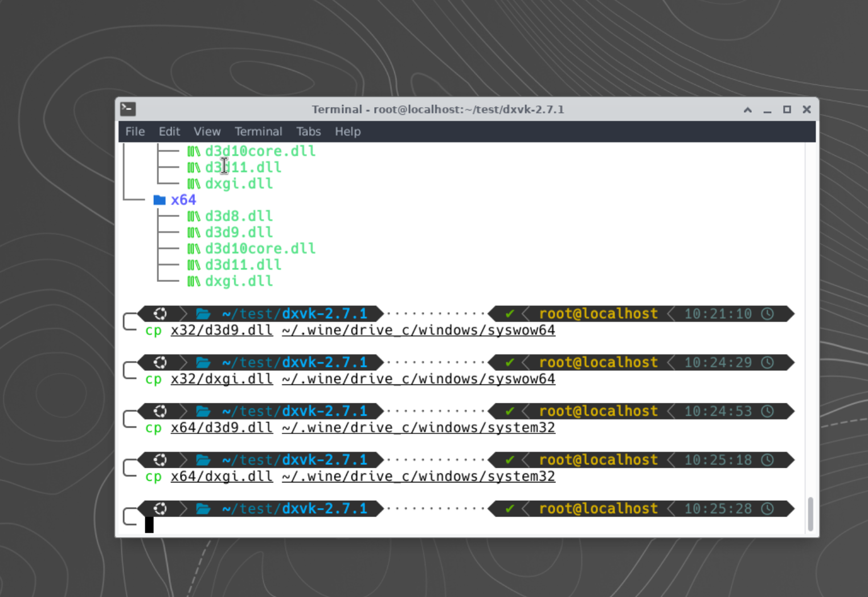The image size is (868, 597).
Task: Roll up the window with the up-arrow button
Action: point(748,109)
